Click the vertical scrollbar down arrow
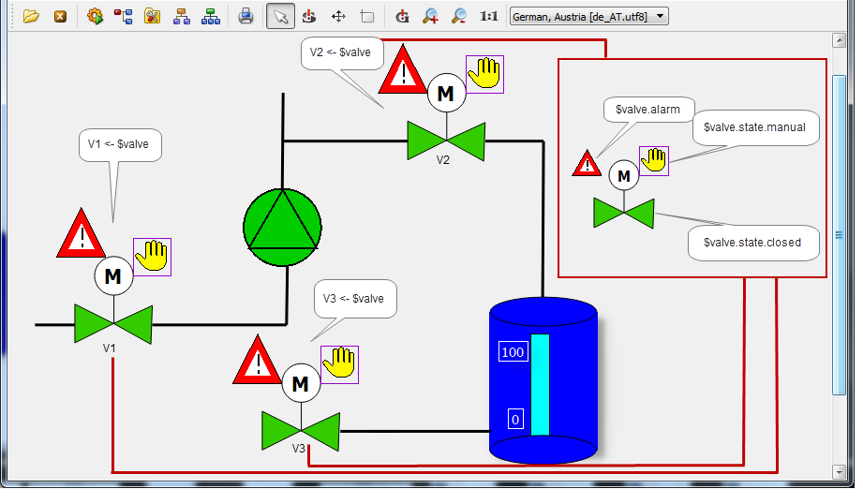Screen dimensions: 863x504 [840, 470]
